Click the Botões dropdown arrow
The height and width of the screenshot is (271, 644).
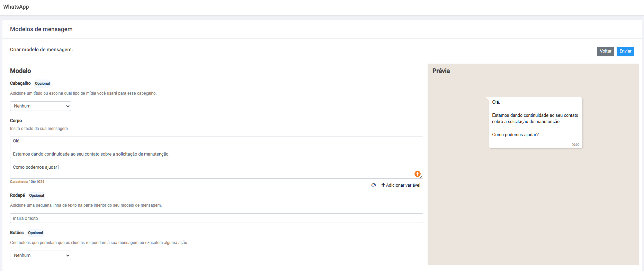(x=68, y=255)
